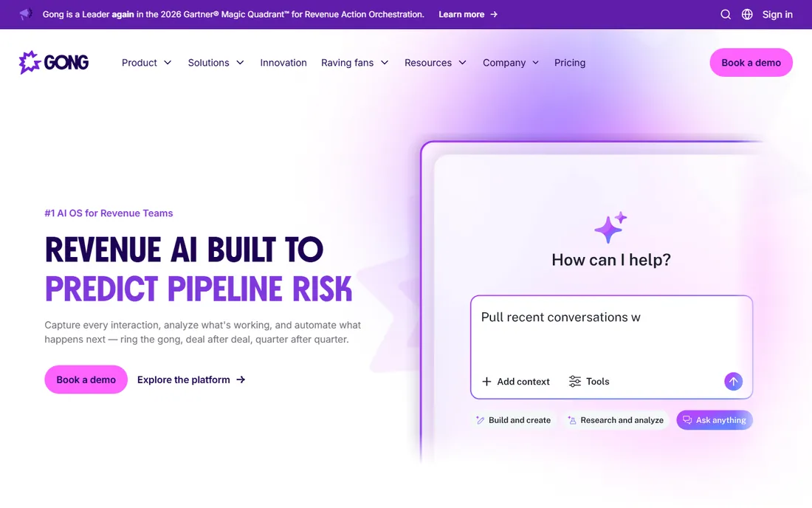Select the Build and create chip
Image resolution: width=812 pixels, height=508 pixels.
(x=514, y=420)
